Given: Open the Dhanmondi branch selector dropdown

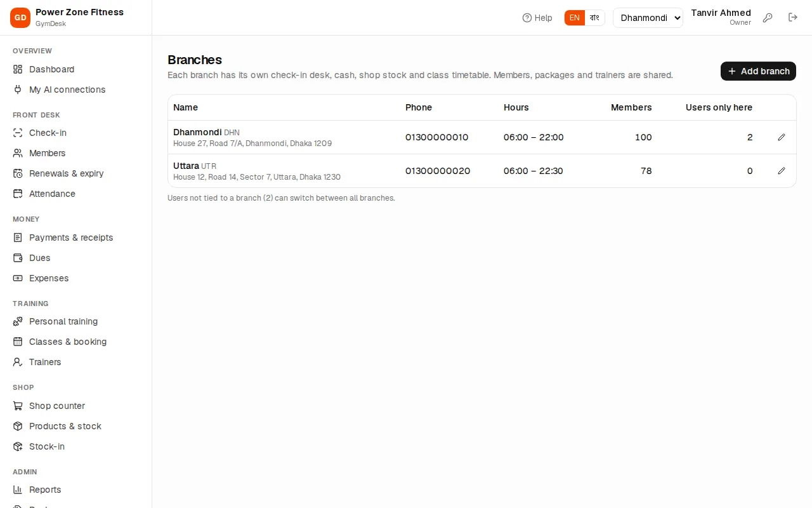Looking at the screenshot, I should click(x=648, y=18).
